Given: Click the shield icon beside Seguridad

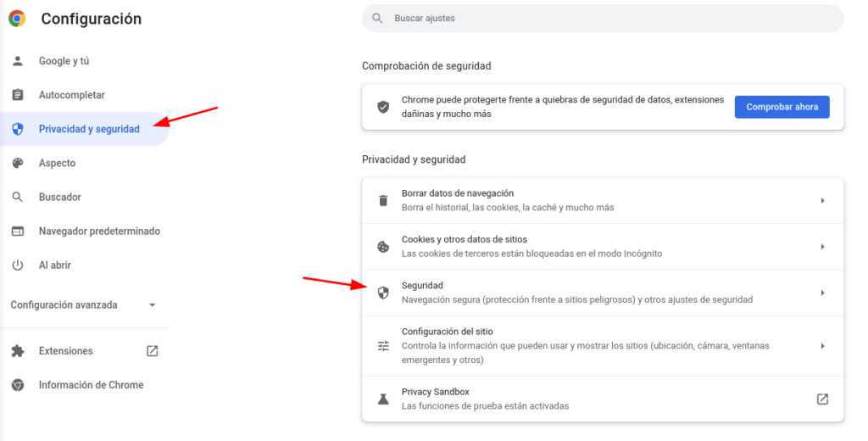Looking at the screenshot, I should (x=383, y=293).
